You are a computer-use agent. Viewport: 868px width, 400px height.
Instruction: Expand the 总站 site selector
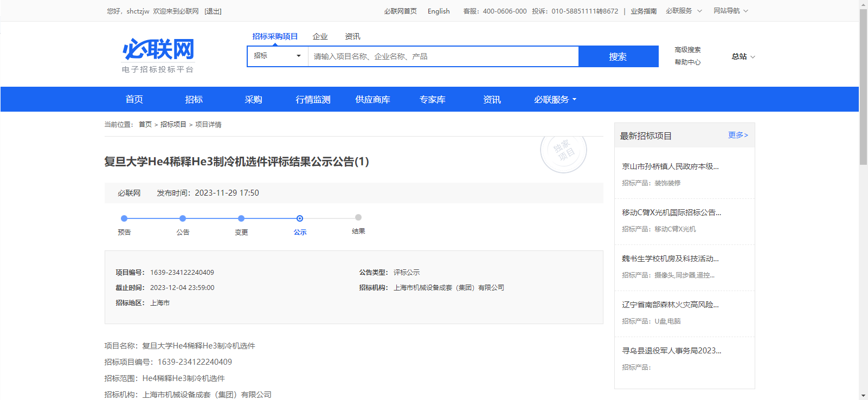pyautogui.click(x=743, y=56)
